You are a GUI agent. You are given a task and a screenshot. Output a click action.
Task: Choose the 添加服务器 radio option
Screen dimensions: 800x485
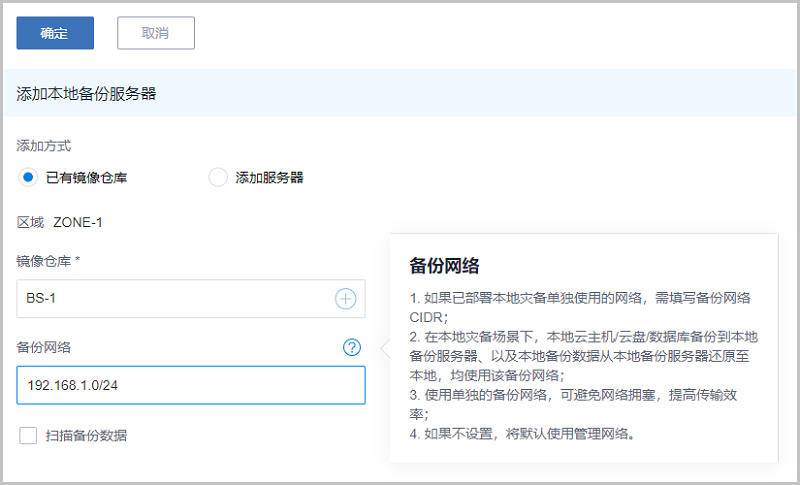point(218,178)
